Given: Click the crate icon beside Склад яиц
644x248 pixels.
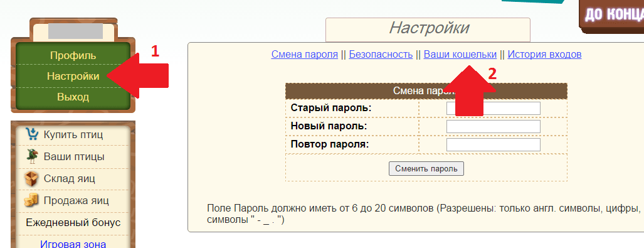Looking at the screenshot, I should coord(31,178).
